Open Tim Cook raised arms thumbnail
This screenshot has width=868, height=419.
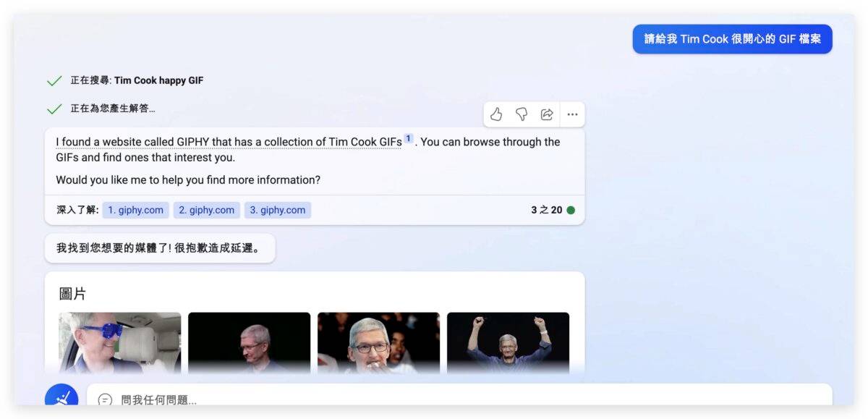pyautogui.click(x=509, y=343)
